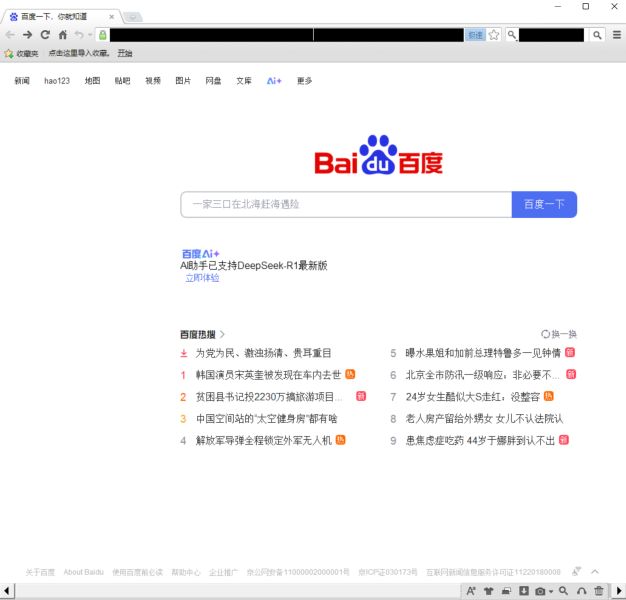
Task: Open 视频 in the top navigation
Action: pos(153,81)
